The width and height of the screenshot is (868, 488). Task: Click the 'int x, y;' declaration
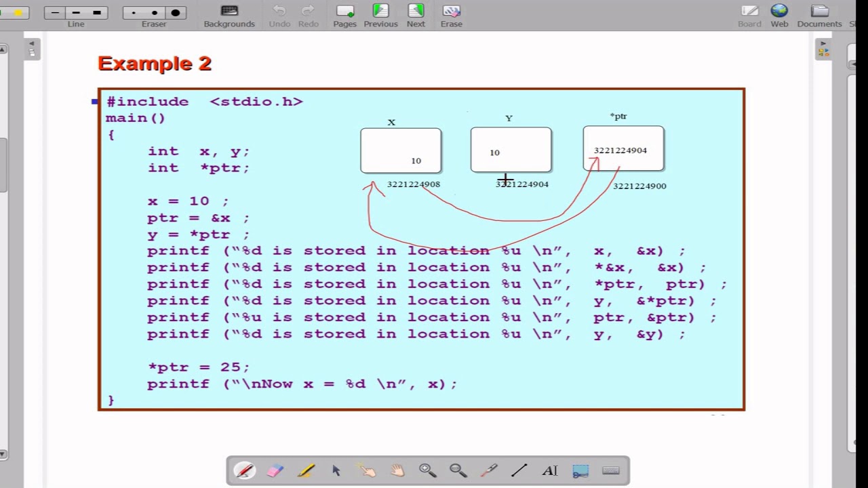click(x=199, y=151)
